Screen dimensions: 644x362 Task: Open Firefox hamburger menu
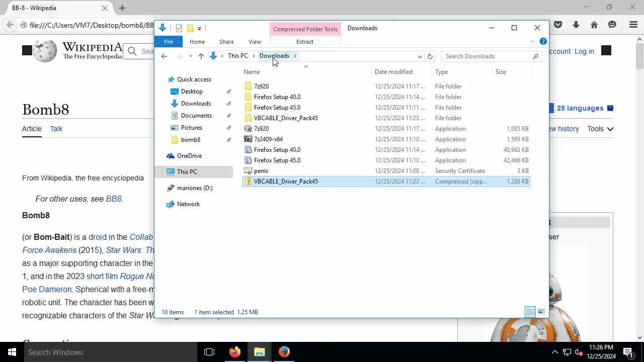[633, 25]
